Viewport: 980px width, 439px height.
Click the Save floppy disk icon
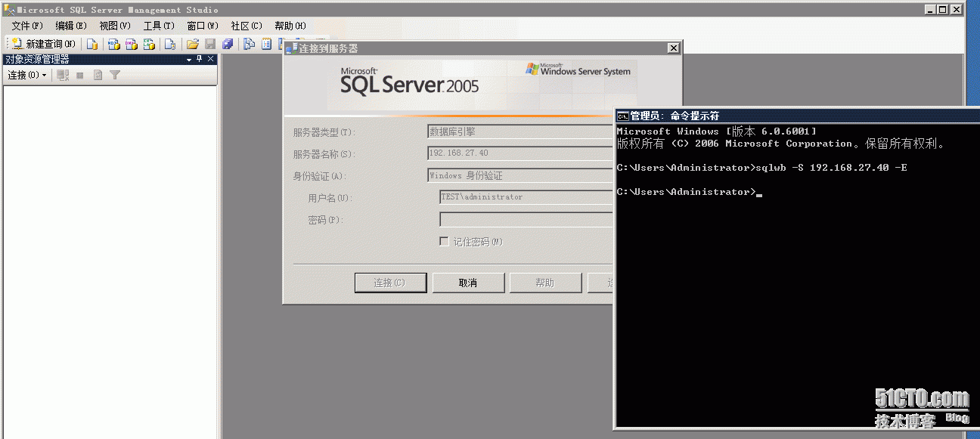pyautogui.click(x=210, y=44)
